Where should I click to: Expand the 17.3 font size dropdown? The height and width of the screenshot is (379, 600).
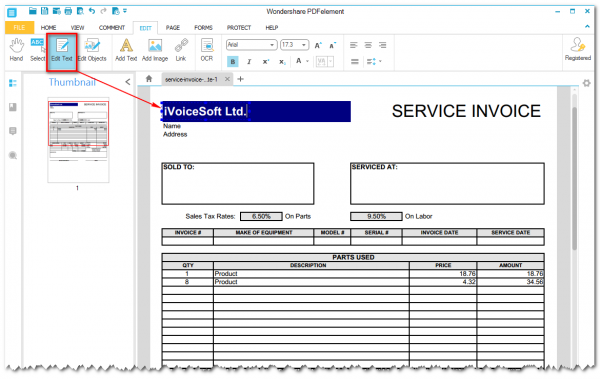click(x=294, y=45)
